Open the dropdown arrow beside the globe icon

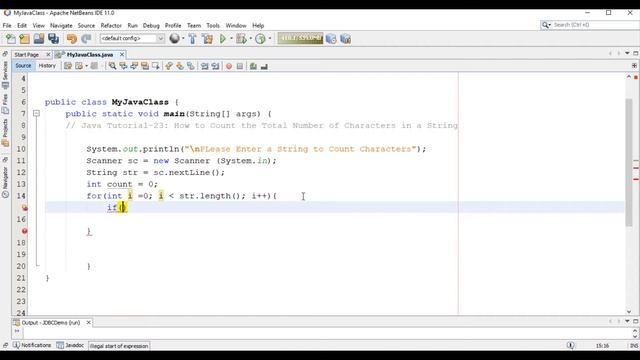pyautogui.click(x=183, y=38)
